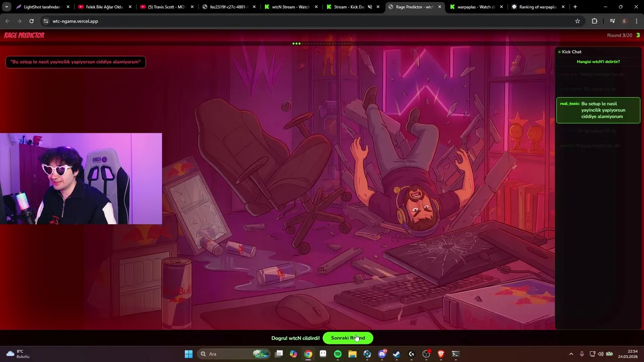Screen dimensions: 644x362
Task: Focus the address bar with wtc-ngame.vercel.app
Action: coord(312,21)
